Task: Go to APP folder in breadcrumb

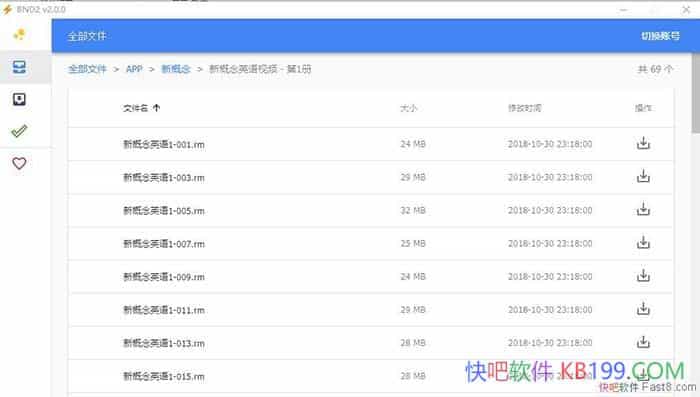Action: [134, 69]
